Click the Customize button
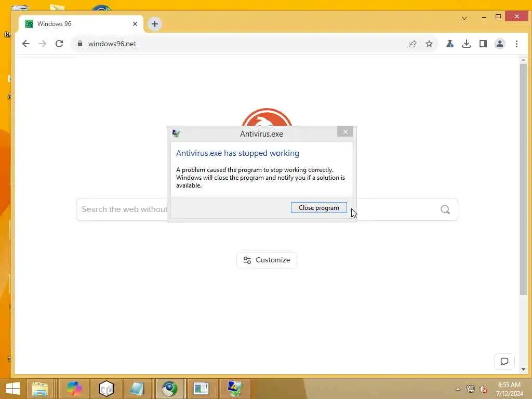The width and height of the screenshot is (532, 399). pos(267,260)
